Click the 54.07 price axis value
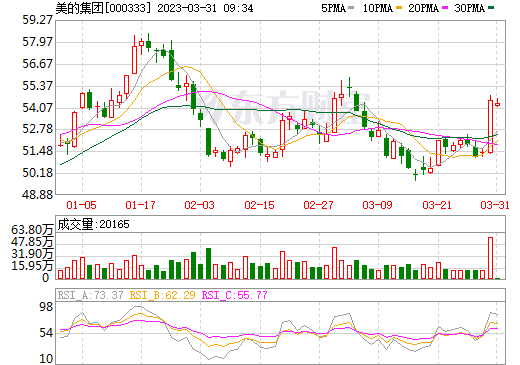 coord(38,107)
